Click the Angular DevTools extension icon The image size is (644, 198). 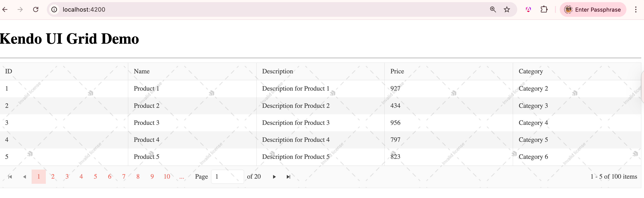528,9
